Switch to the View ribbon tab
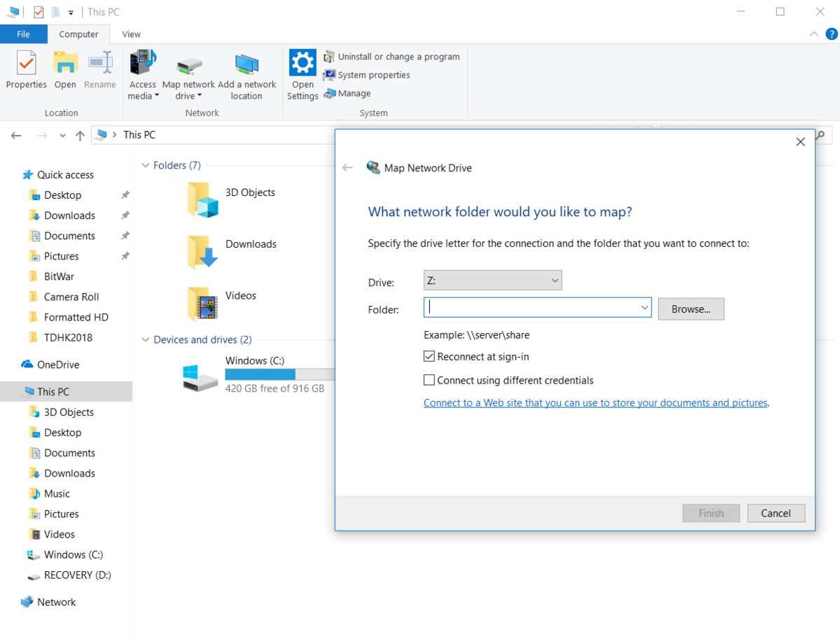 point(131,34)
